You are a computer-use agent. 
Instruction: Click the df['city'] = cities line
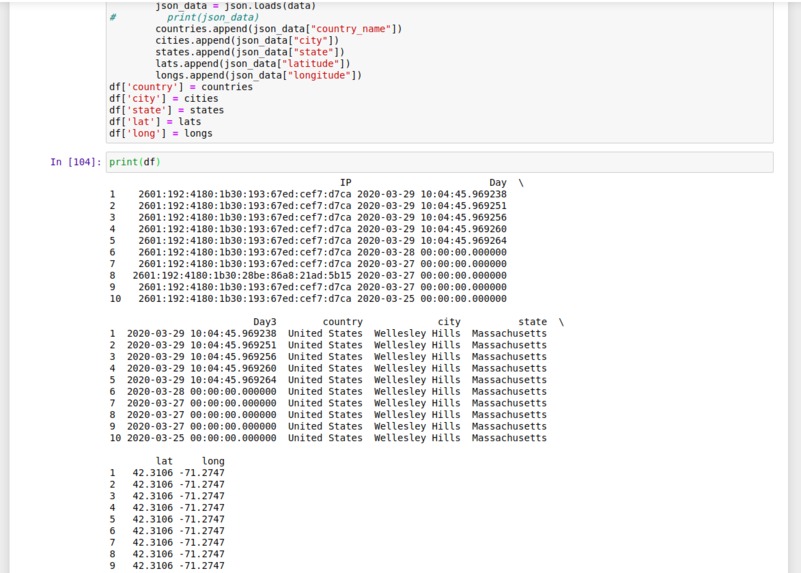163,99
